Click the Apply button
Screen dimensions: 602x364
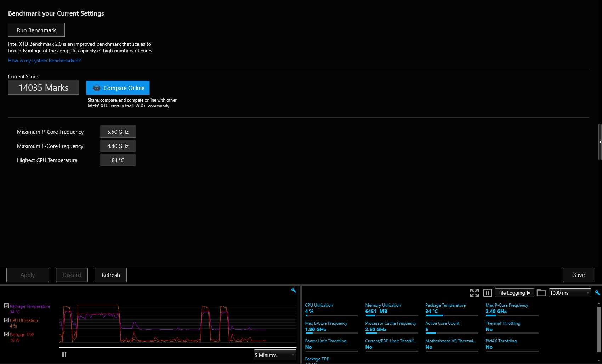tap(28, 275)
